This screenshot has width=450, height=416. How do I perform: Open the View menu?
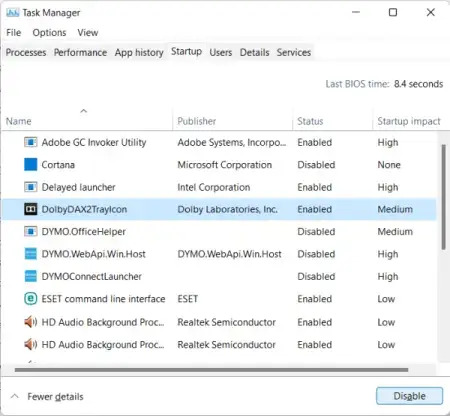click(x=88, y=33)
